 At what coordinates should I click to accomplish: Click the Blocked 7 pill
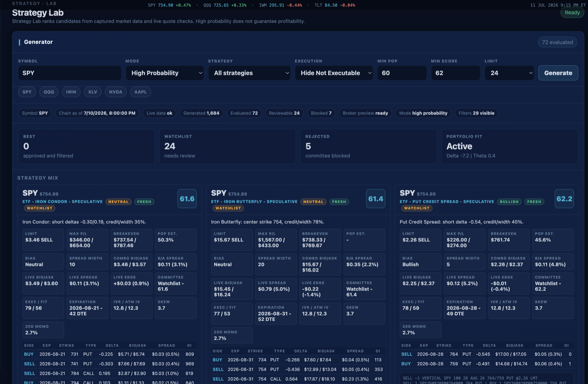click(321, 113)
